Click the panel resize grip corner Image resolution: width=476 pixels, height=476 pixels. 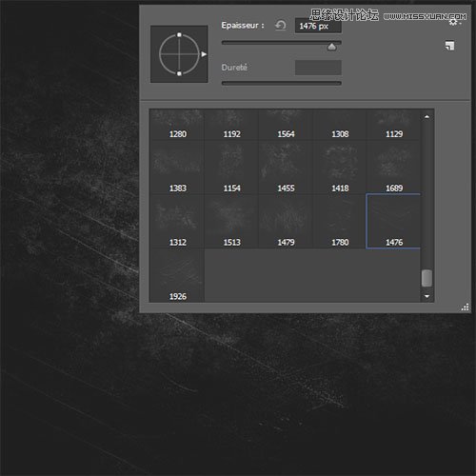pyautogui.click(x=465, y=307)
